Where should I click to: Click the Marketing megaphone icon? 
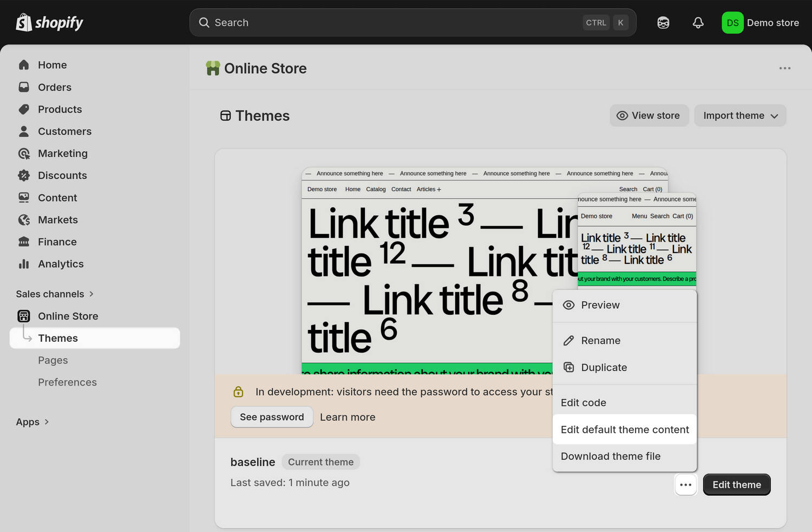click(24, 153)
